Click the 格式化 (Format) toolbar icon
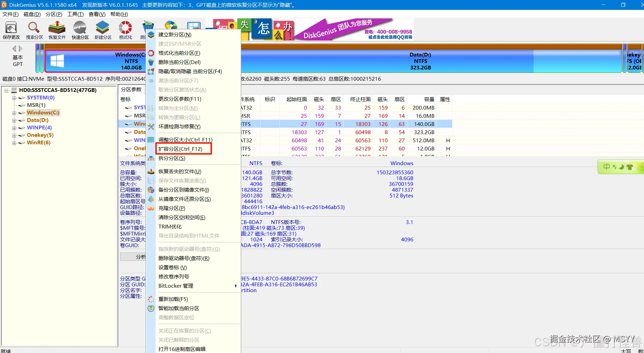Image resolution: width=644 pixels, height=353 pixels. click(x=125, y=30)
